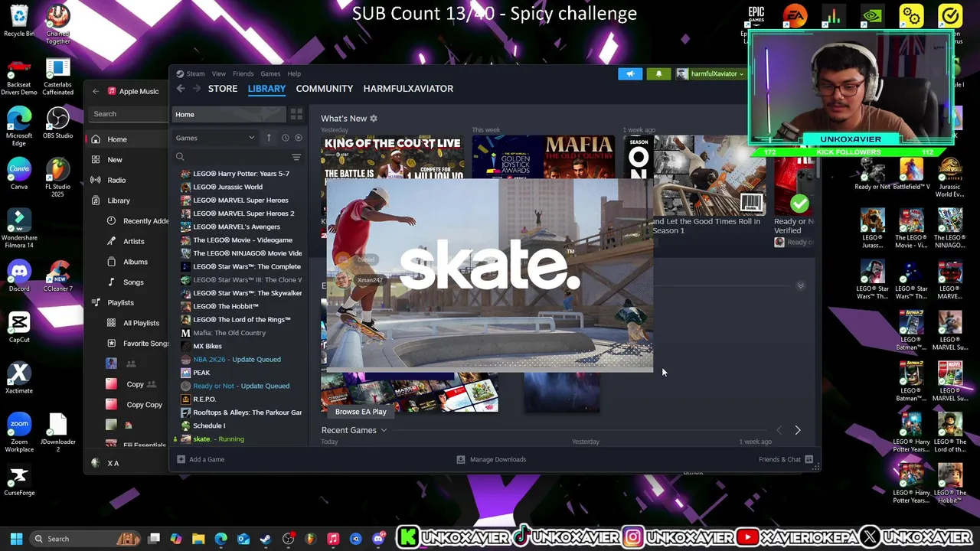Open Apple Music from the taskbar
The width and height of the screenshot is (980, 551).
click(333, 539)
